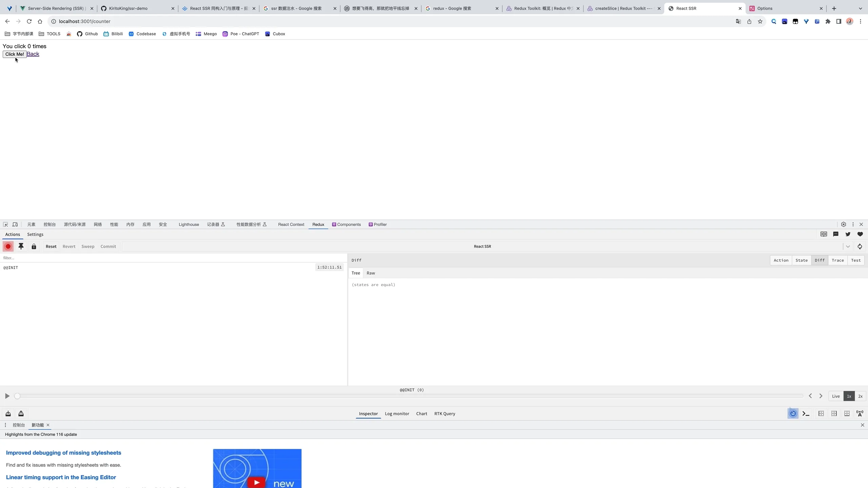Switch to the State inspector tab
868x488 pixels.
[x=802, y=260]
